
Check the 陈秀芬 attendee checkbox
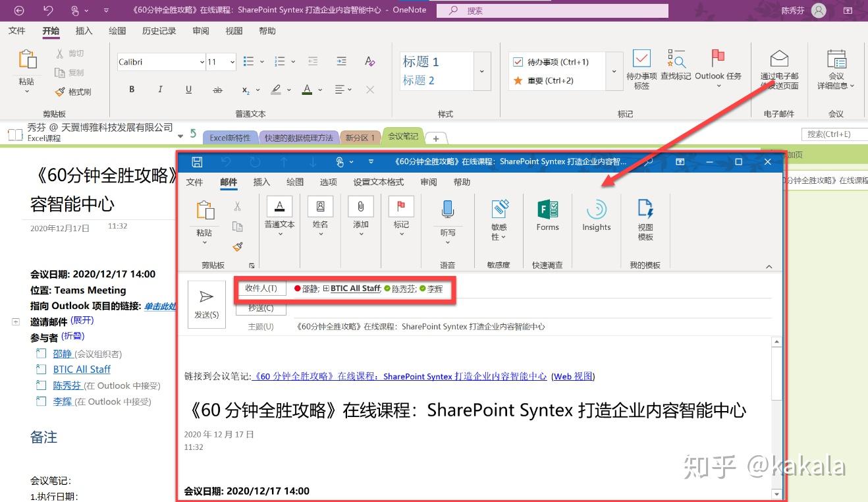point(40,386)
